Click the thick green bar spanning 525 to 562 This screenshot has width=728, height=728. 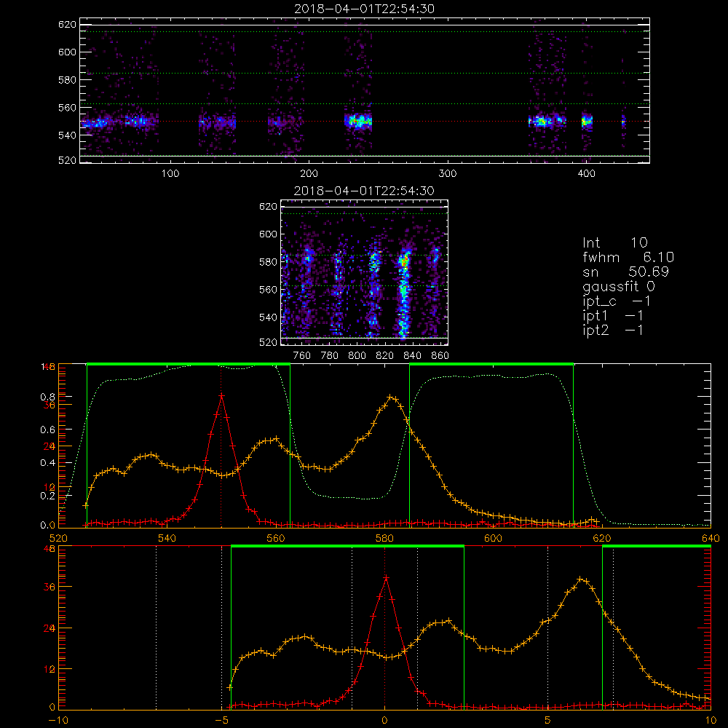[x=189, y=364]
